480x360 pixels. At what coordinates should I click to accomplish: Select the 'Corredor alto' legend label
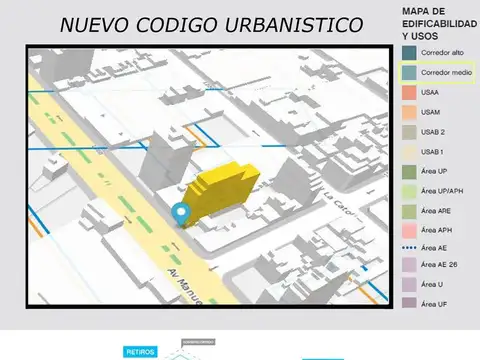click(x=442, y=53)
